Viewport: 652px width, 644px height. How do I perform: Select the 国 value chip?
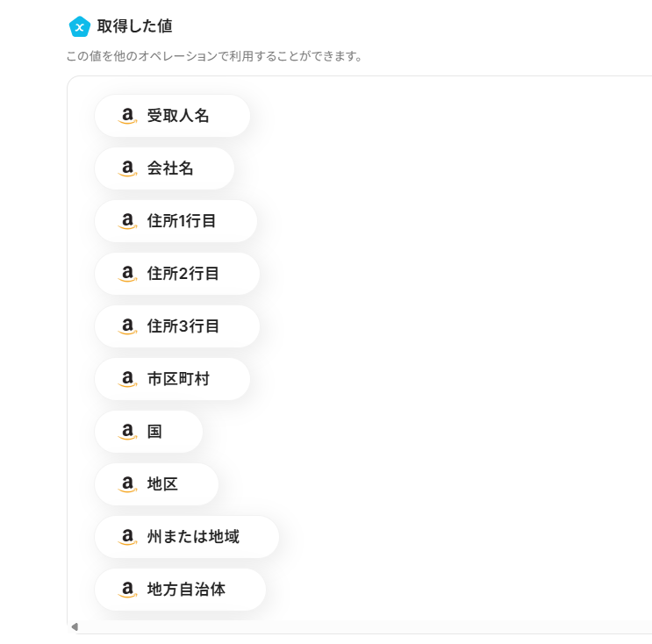click(x=149, y=432)
